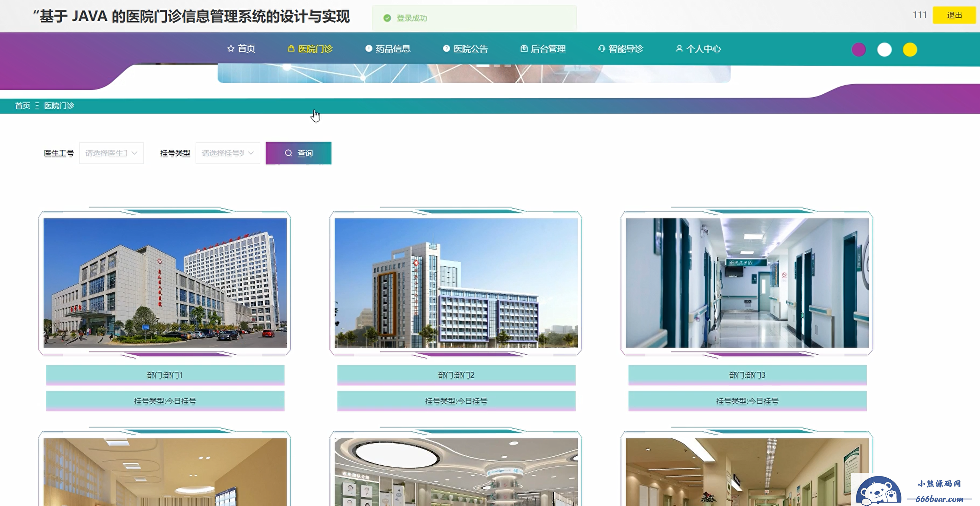
Task: Open the round-ceiling hall image below 部门2
Action: coord(456,472)
